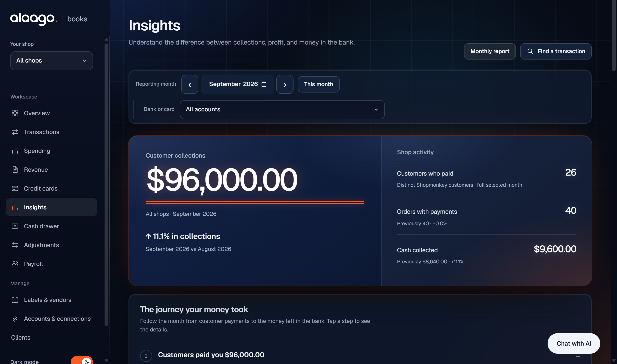The height and width of the screenshot is (364, 617).
Task: Open the Clients menu item
Action: (52, 337)
